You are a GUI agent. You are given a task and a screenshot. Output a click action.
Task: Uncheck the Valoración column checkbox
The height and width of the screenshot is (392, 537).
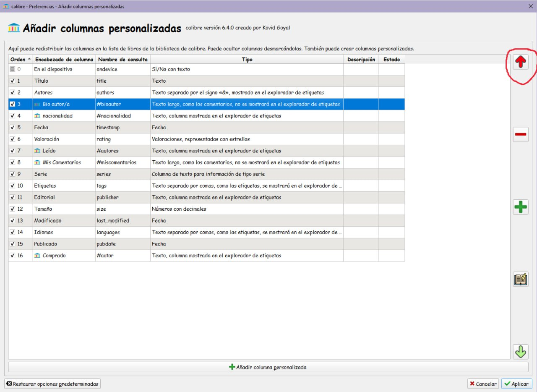[x=13, y=139]
